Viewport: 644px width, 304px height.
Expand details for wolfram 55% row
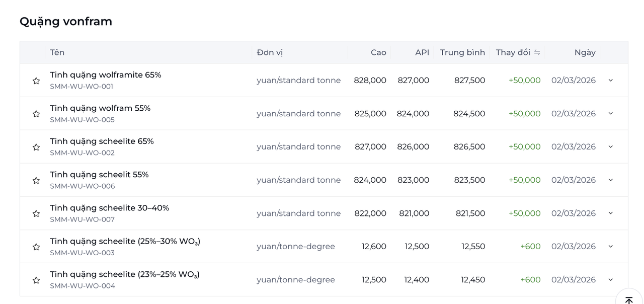coord(610,113)
